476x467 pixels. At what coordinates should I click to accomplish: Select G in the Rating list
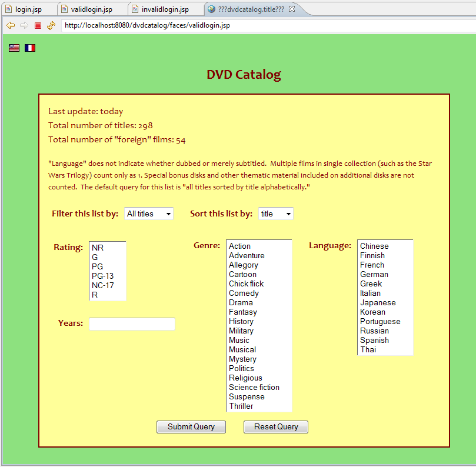108,257
